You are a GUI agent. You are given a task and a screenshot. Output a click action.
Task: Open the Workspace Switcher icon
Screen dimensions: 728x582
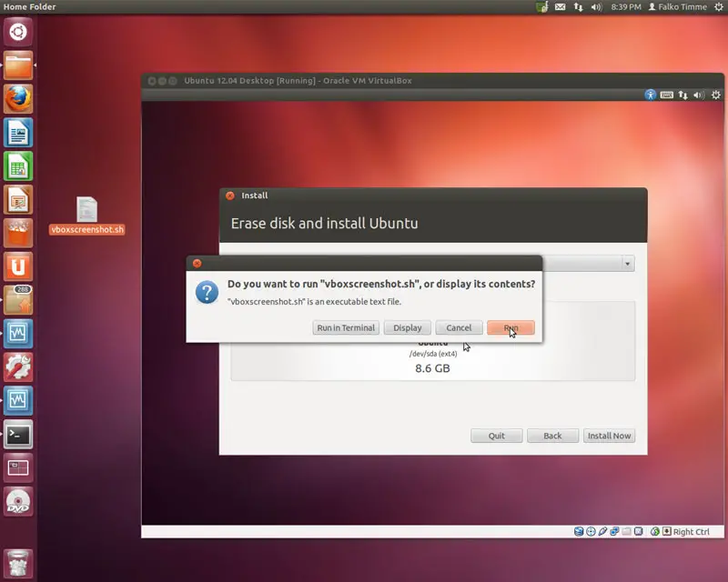coord(18,467)
